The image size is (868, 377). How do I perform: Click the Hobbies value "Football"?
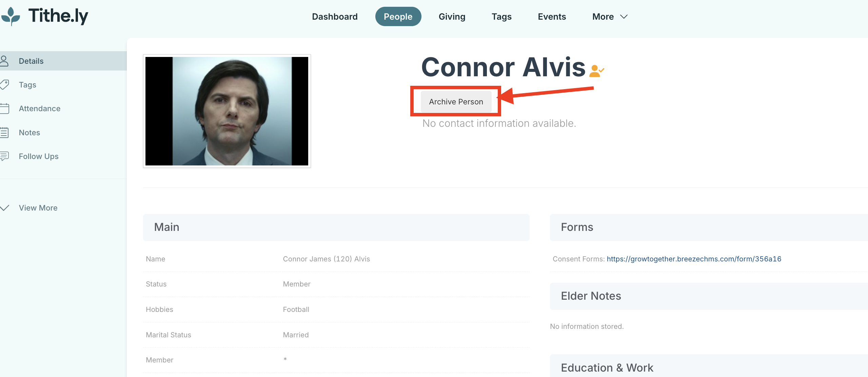click(x=296, y=310)
